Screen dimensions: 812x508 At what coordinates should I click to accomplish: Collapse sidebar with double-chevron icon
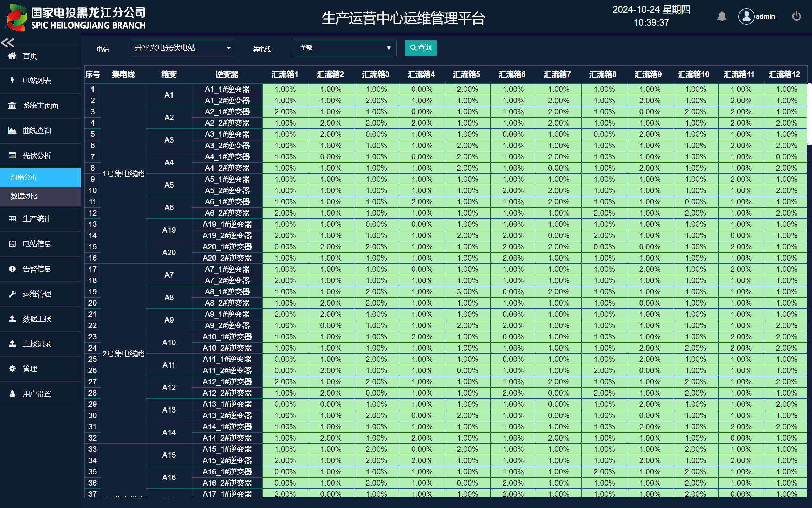pos(8,43)
